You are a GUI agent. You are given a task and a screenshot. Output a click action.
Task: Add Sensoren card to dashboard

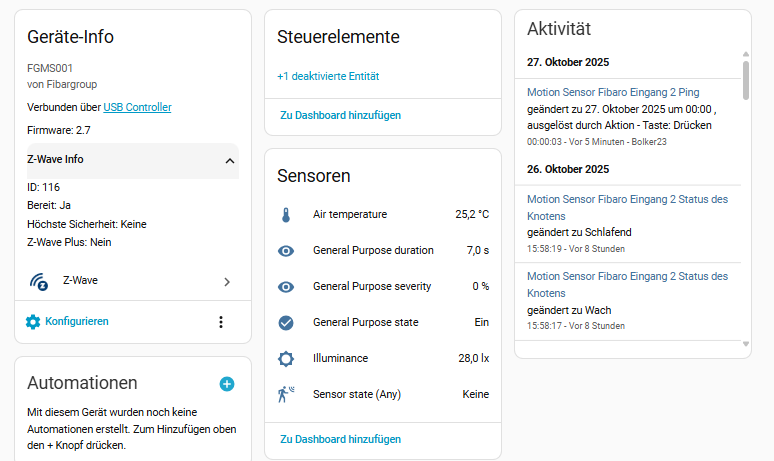click(x=340, y=439)
